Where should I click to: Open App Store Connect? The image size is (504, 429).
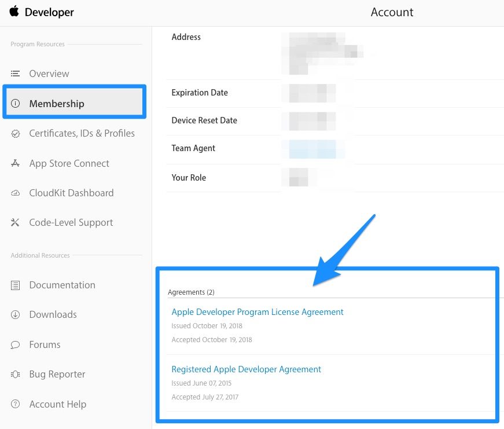coord(69,163)
